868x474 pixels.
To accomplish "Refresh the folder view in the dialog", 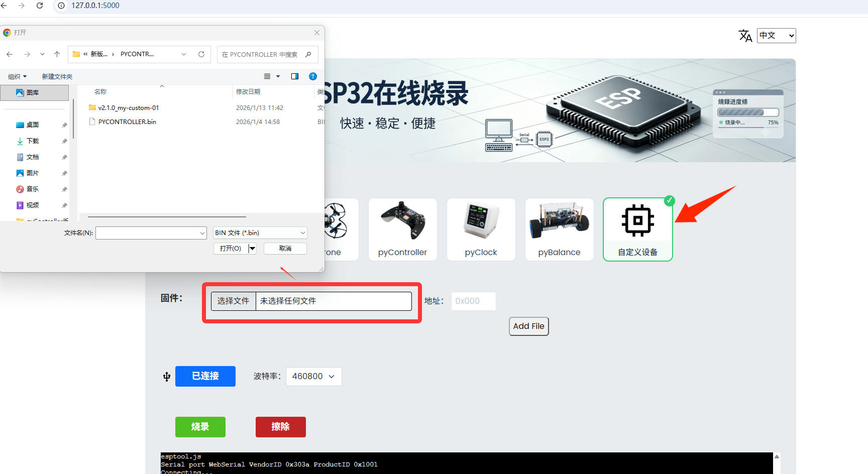I will pos(201,54).
